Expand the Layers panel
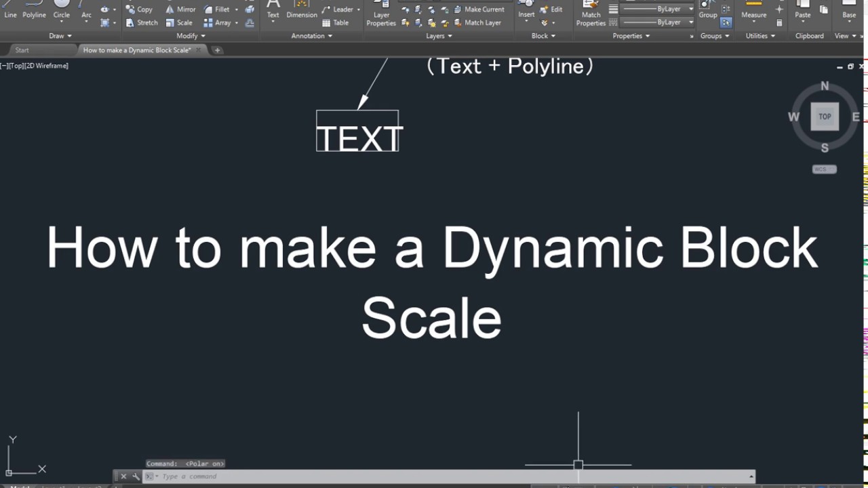Screen dimensions: 868x488 [x=439, y=36]
